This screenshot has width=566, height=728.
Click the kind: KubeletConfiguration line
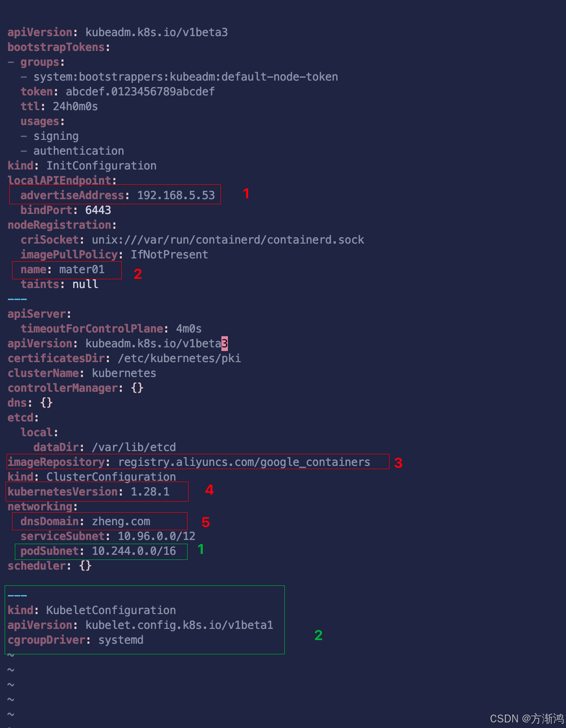pyautogui.click(x=92, y=610)
